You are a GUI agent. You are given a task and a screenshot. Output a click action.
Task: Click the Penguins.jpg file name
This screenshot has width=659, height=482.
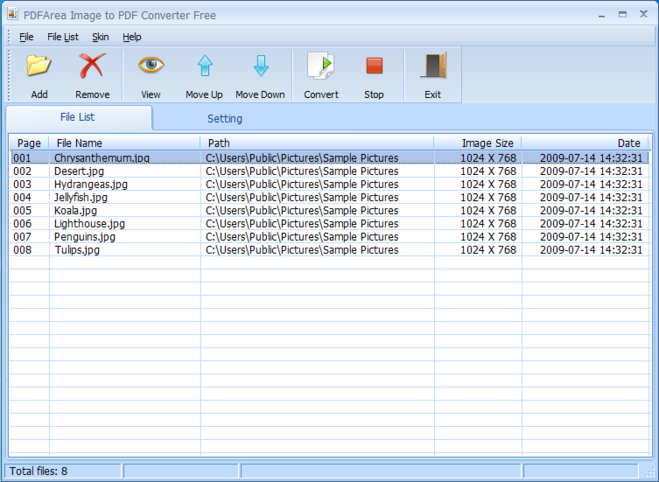pyautogui.click(x=84, y=237)
